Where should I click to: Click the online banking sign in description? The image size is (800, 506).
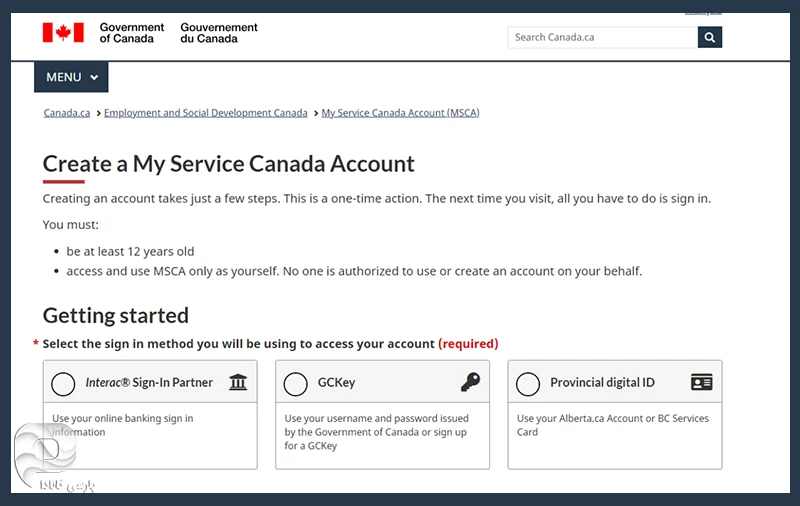[x=123, y=424]
